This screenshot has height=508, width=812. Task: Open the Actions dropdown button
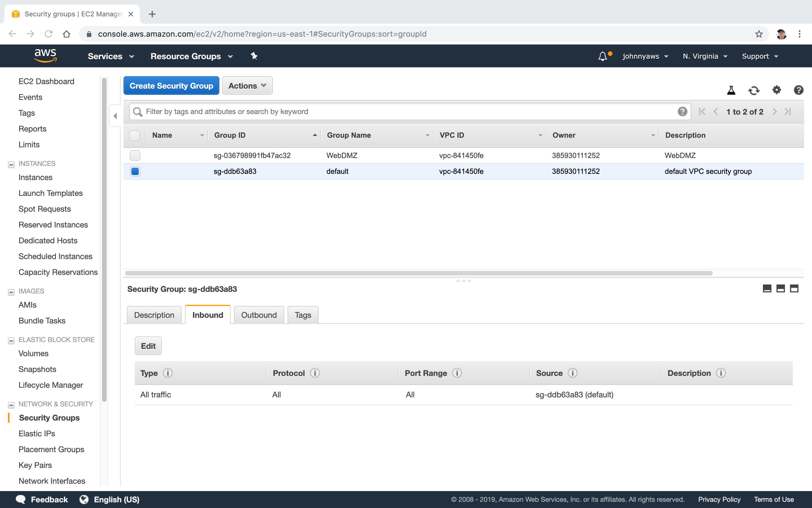(247, 86)
